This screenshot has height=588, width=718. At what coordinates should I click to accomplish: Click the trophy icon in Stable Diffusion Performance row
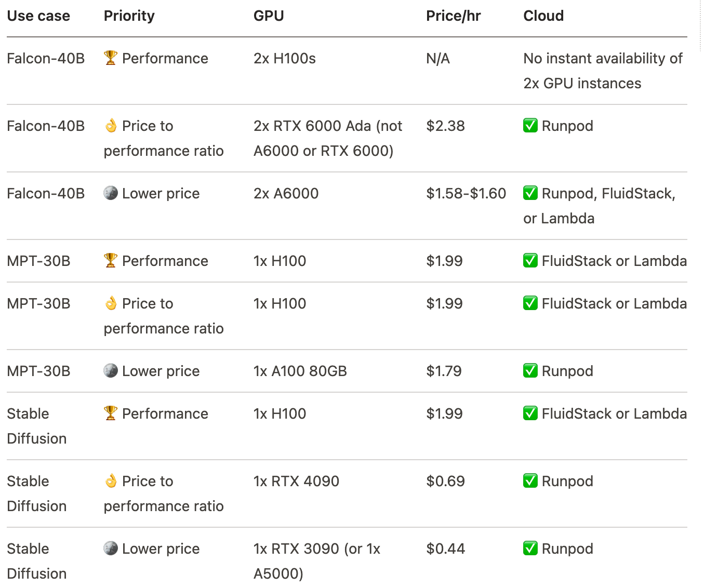[111, 413]
